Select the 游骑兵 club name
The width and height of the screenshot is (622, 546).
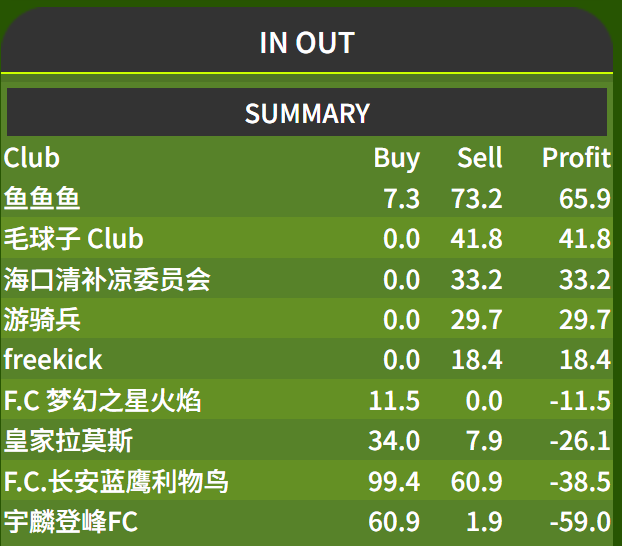click(x=42, y=319)
